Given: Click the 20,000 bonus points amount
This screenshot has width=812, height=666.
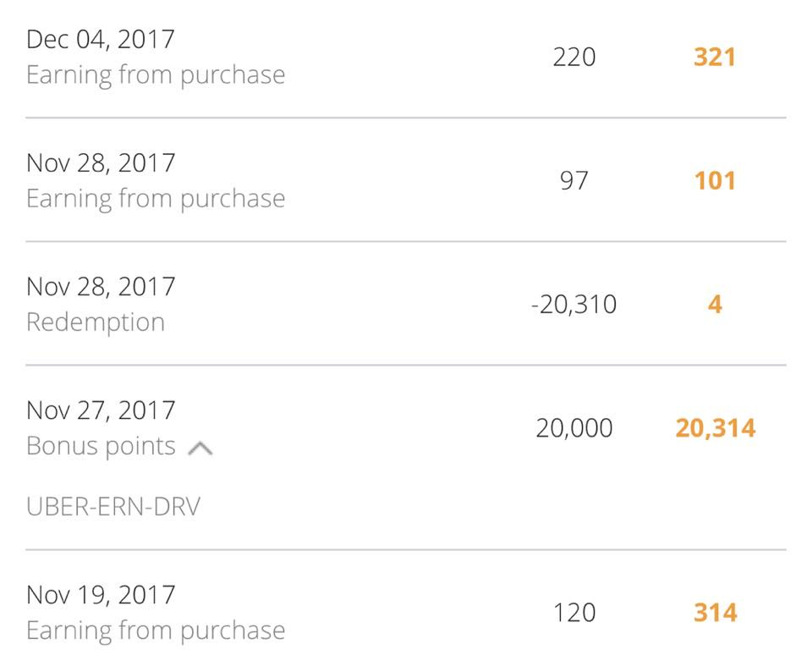Looking at the screenshot, I should 573,427.
